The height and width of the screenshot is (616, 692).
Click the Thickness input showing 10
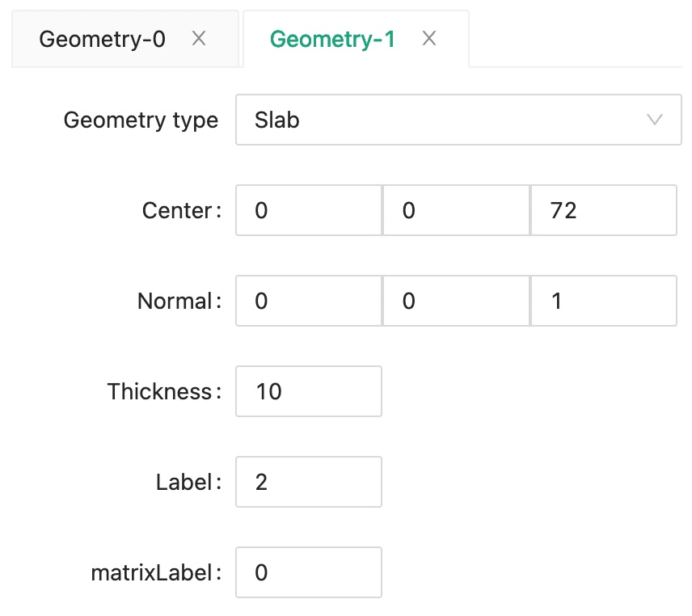(x=308, y=392)
